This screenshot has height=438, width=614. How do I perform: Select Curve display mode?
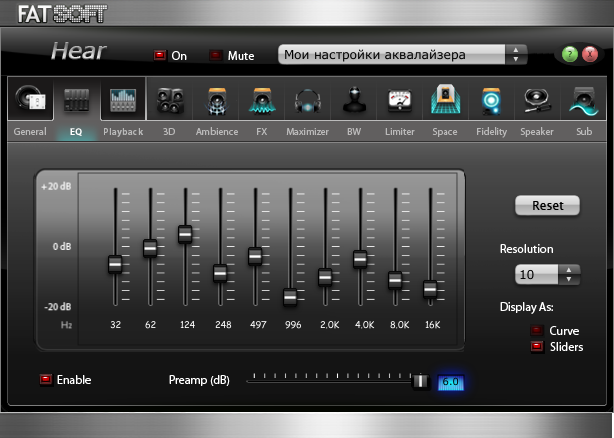(x=537, y=331)
